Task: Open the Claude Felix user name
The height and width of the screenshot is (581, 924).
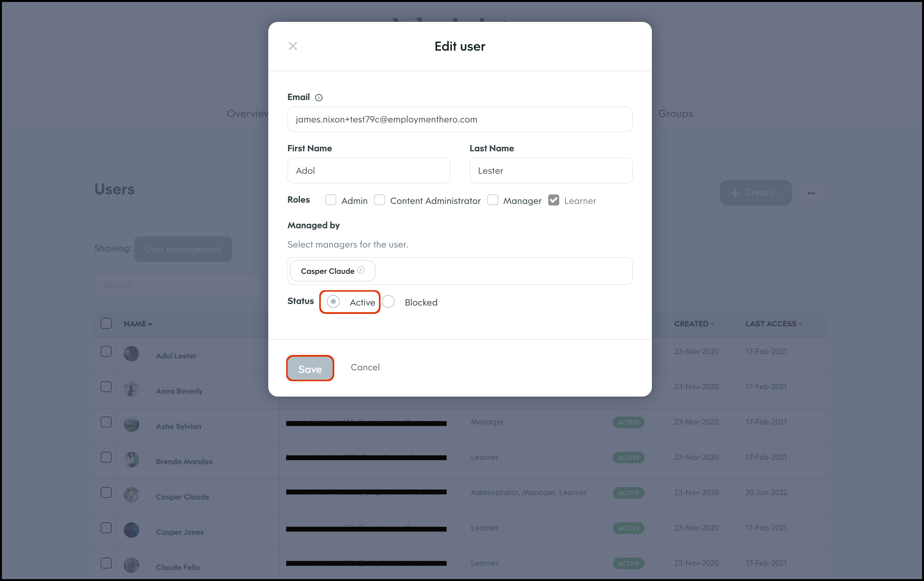Action: coord(178,568)
